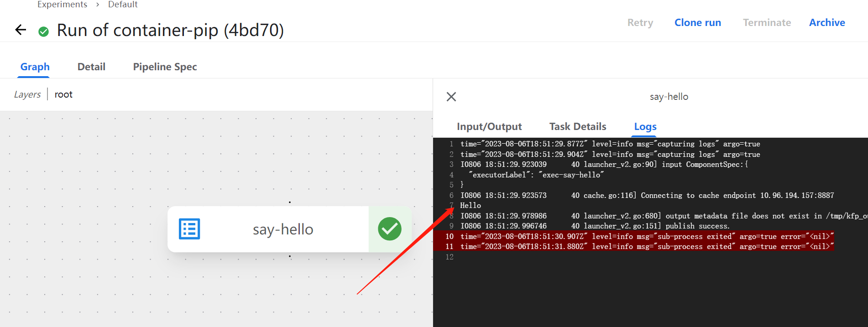Viewport: 868px width, 327px height.
Task: Click the Terminate button
Action: [767, 22]
